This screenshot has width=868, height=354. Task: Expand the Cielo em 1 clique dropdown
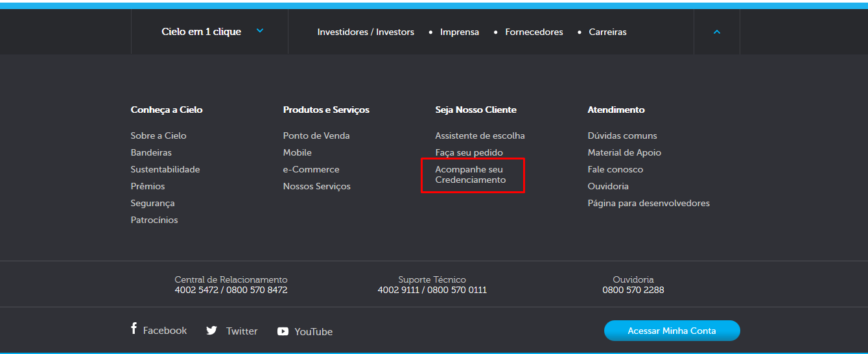(209, 32)
